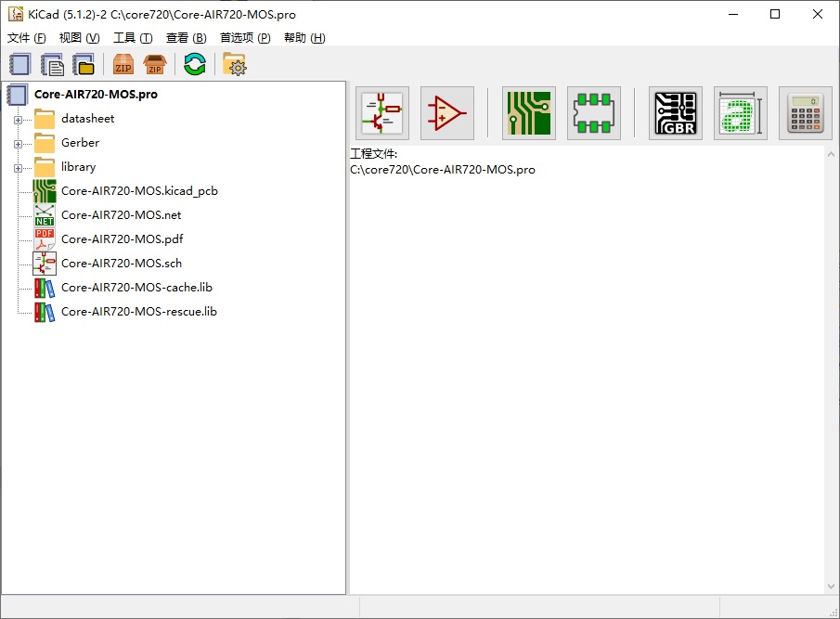This screenshot has width=840, height=619.
Task: Launch the Eeschema schematic editor
Action: (x=382, y=113)
